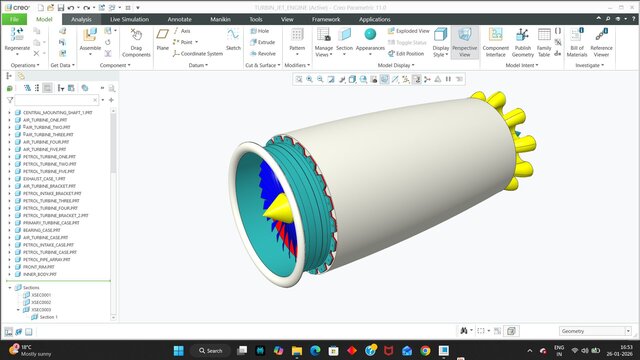This screenshot has width=640, height=360.
Task: Launch the Reference Viewer
Action: click(x=601, y=42)
